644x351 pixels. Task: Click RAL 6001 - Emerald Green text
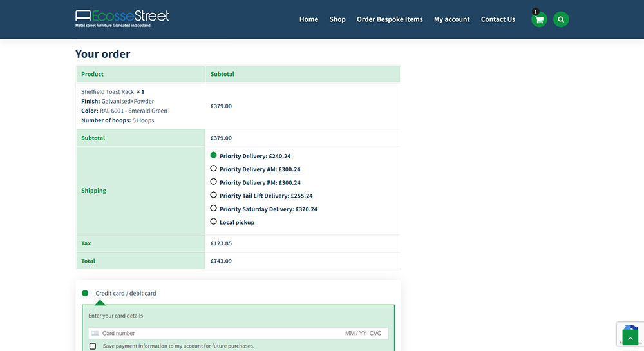(x=133, y=111)
